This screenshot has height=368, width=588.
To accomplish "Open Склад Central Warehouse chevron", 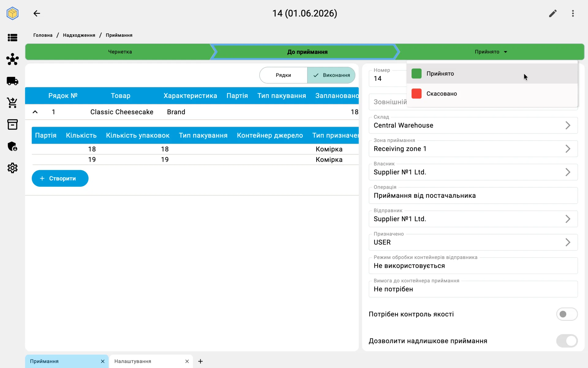I will click(x=568, y=125).
